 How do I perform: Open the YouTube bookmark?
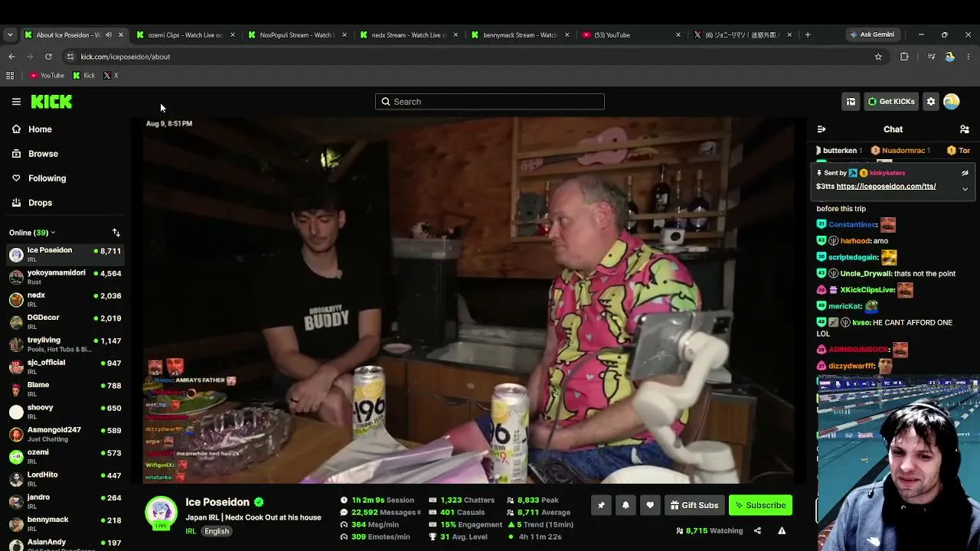pyautogui.click(x=47, y=76)
